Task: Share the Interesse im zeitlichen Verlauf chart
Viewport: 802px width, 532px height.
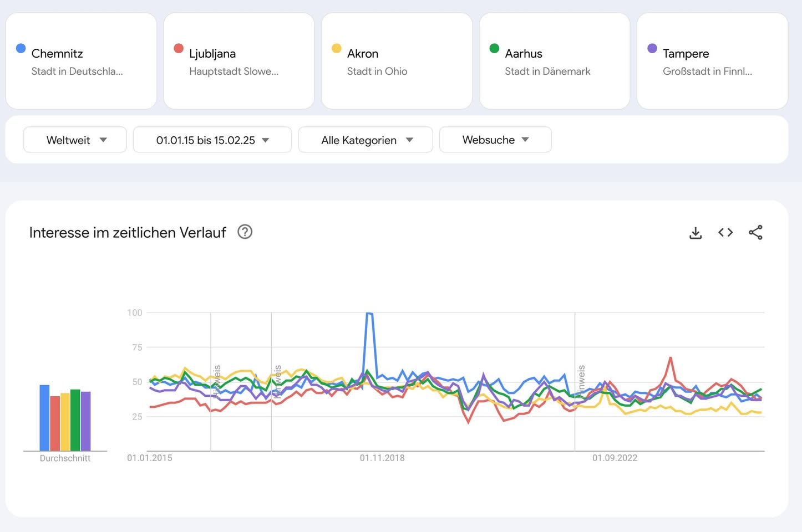Action: pyautogui.click(x=755, y=233)
